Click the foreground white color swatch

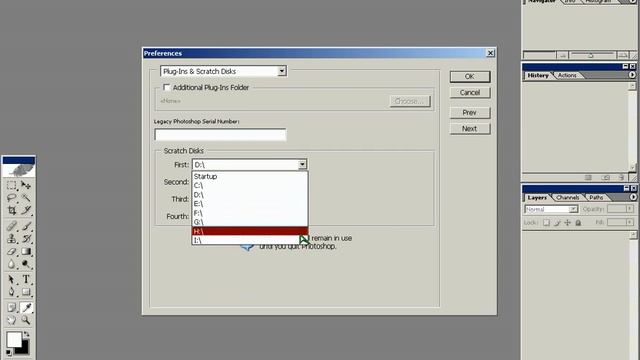[x=13, y=339]
